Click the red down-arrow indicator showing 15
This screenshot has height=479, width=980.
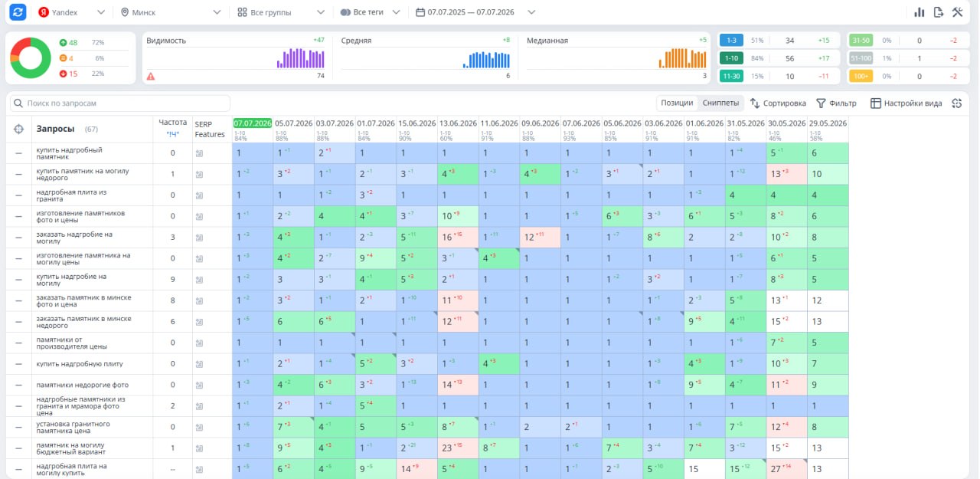68,74
